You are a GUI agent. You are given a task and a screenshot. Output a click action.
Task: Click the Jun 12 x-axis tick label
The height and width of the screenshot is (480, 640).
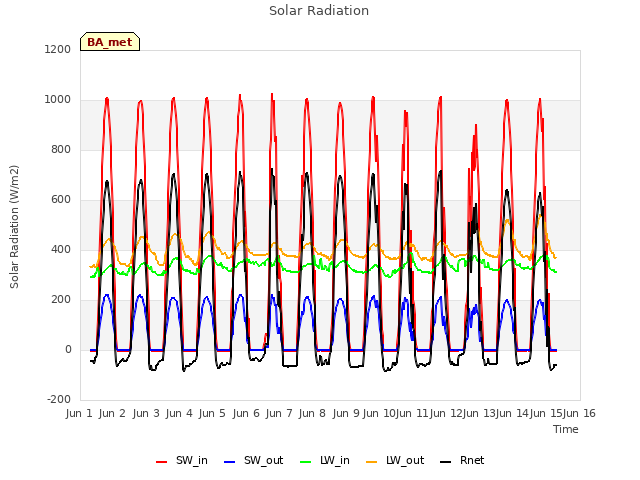(x=446, y=413)
